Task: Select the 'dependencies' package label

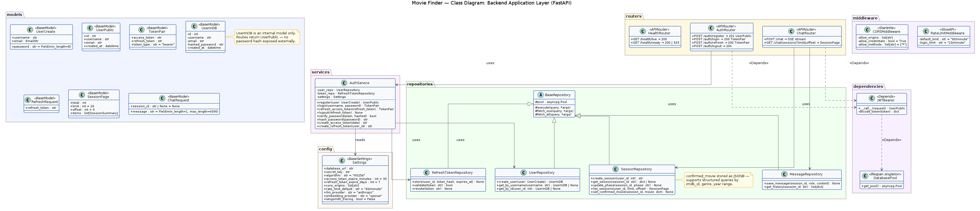Action: [x=868, y=86]
